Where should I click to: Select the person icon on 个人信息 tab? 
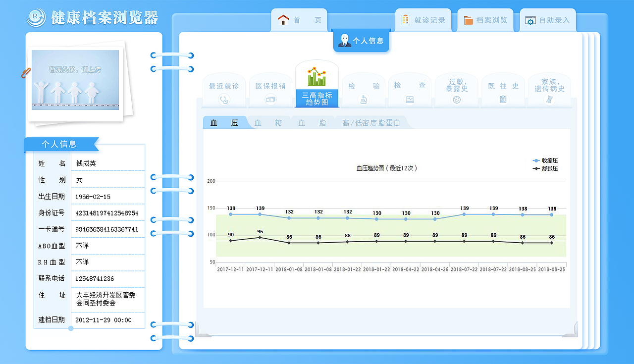pos(346,40)
